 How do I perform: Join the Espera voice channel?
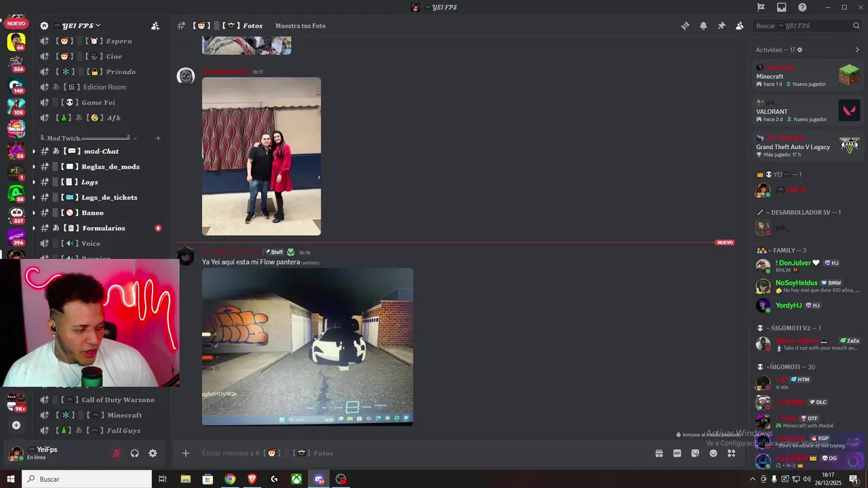tap(101, 41)
